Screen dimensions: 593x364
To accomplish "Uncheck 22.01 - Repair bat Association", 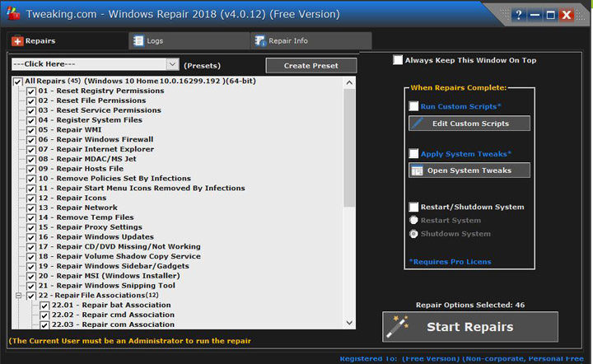I will click(x=44, y=306).
